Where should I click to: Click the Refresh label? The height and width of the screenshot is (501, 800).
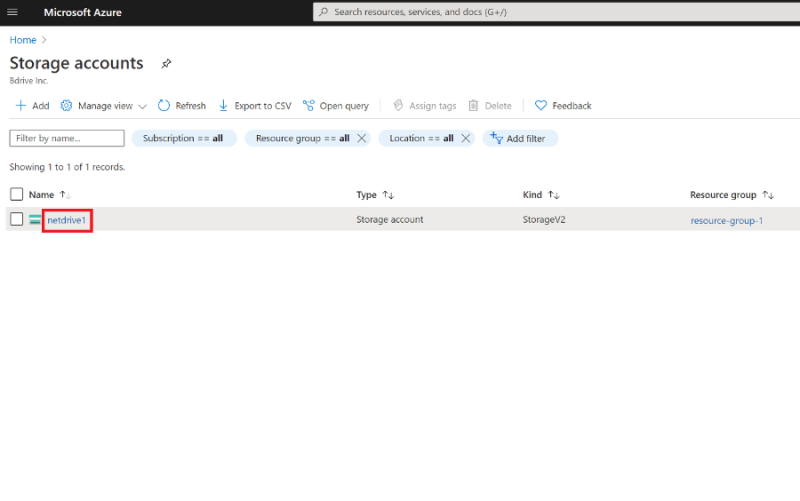click(191, 106)
